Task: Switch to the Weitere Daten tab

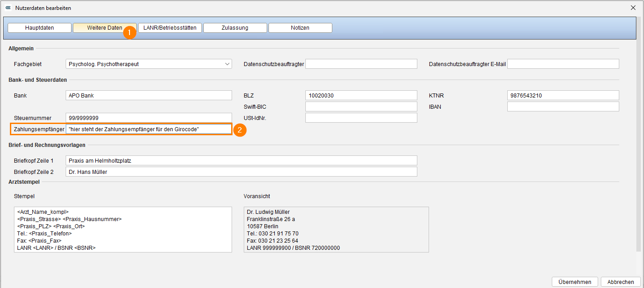Action: 105,28
